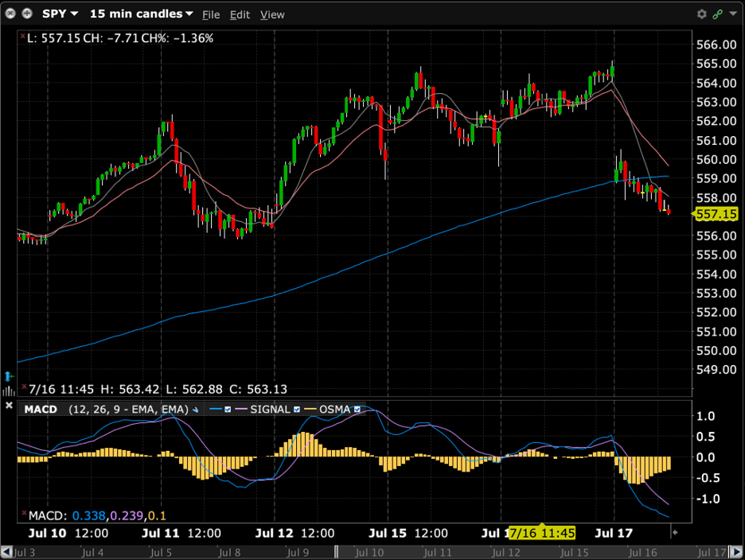745x560 pixels.
Task: Remove the 7/16 11:45 OHLC readout
Action: (x=24, y=387)
